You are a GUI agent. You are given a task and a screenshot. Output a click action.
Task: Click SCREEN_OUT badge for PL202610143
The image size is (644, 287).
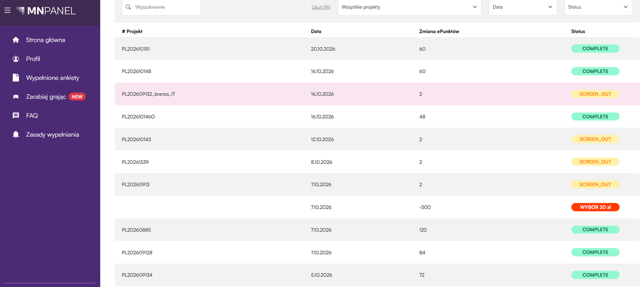[x=595, y=139]
